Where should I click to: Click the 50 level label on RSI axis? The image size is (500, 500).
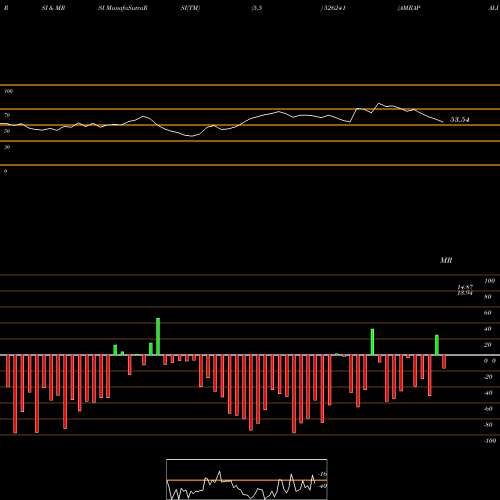(x=7, y=131)
